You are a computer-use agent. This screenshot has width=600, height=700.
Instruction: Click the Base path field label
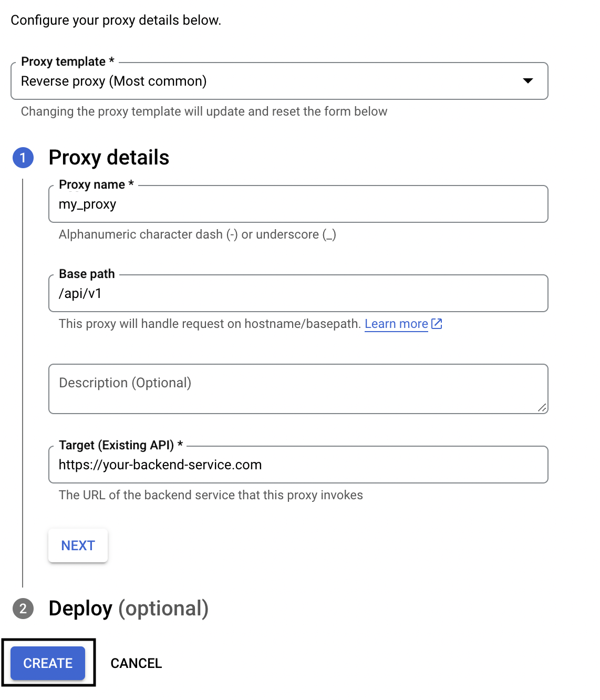pos(87,274)
